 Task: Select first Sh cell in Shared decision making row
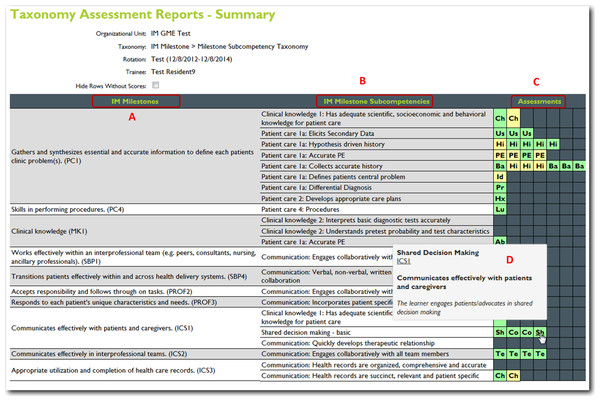pyautogui.click(x=500, y=333)
